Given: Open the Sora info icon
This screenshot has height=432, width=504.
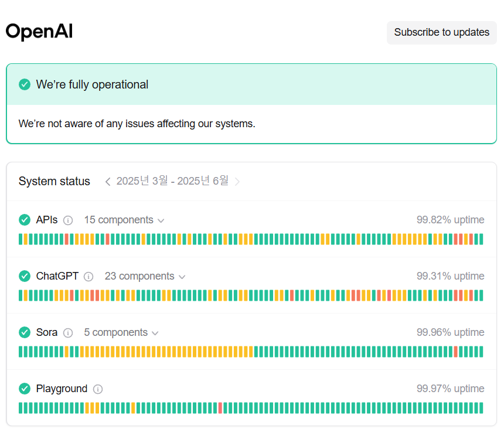Looking at the screenshot, I should point(68,333).
